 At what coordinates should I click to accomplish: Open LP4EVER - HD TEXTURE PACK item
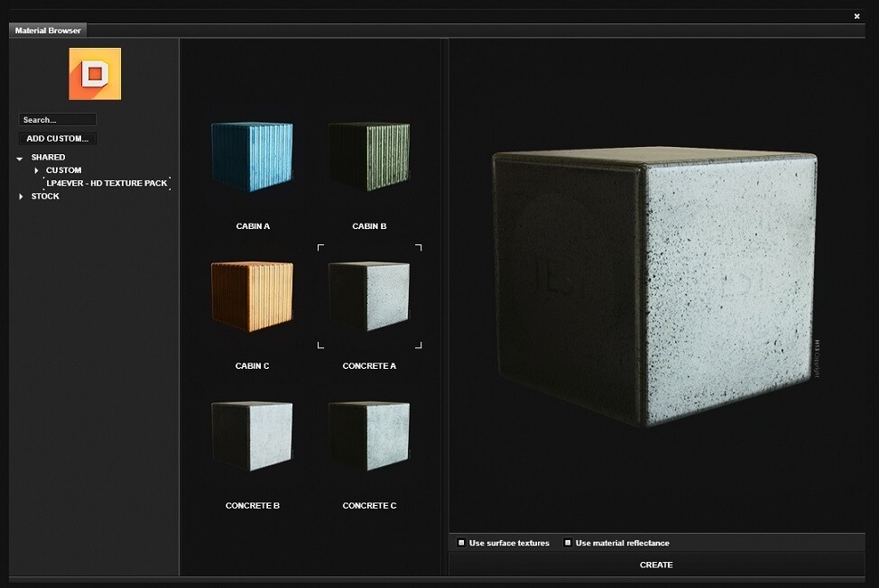[x=106, y=183]
